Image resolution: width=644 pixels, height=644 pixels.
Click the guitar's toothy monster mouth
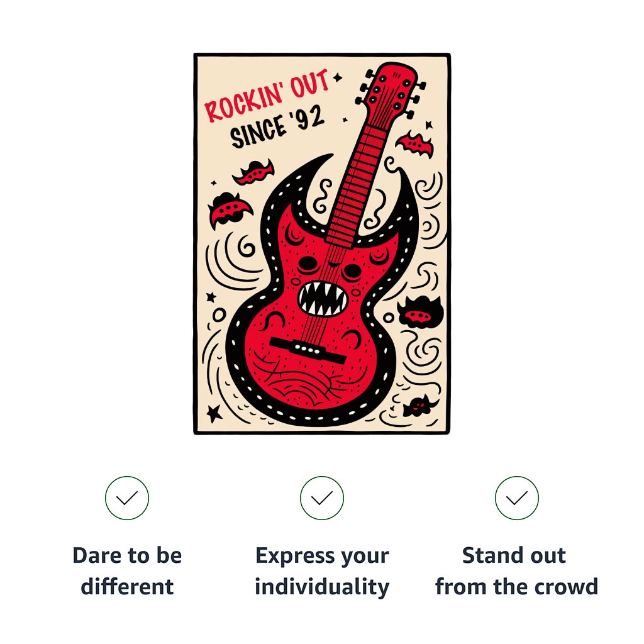click(x=323, y=298)
